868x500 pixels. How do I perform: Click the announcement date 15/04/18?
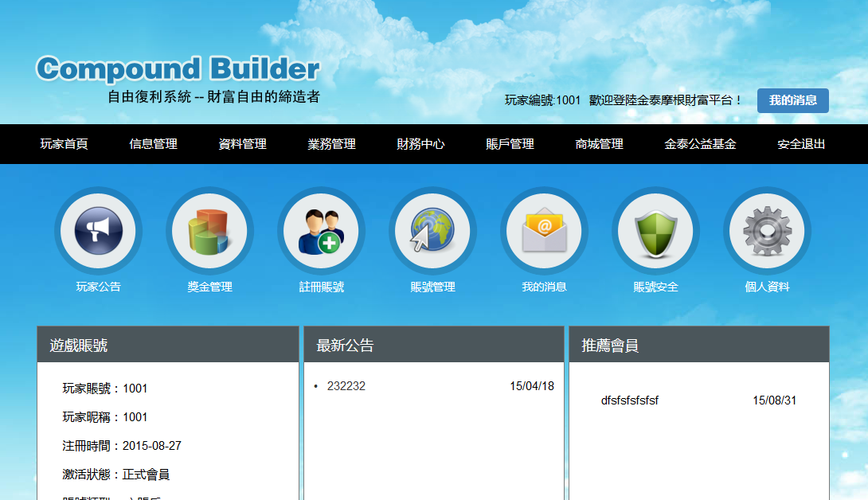[532, 386]
